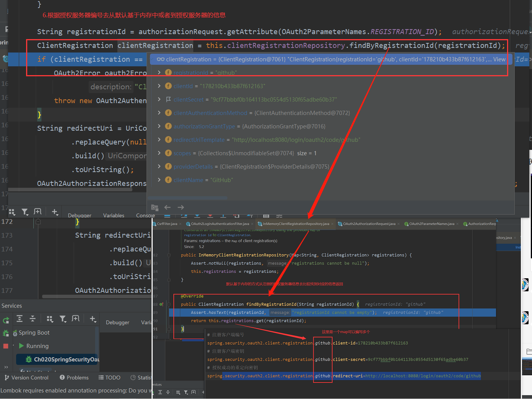532x399 pixels.
Task: Click Open in New Tab icon in upper toolbar
Action: click(x=38, y=212)
